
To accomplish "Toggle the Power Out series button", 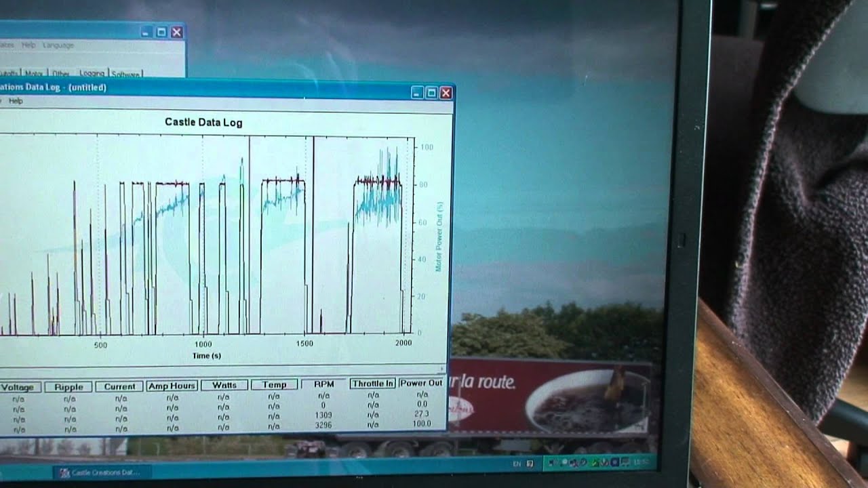I will point(421,382).
